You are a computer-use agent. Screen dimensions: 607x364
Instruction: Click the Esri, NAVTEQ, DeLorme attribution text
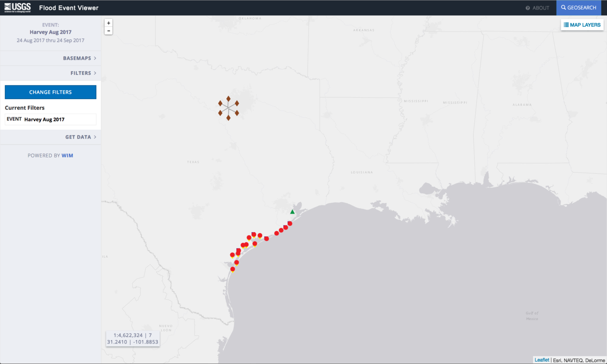tap(579, 360)
